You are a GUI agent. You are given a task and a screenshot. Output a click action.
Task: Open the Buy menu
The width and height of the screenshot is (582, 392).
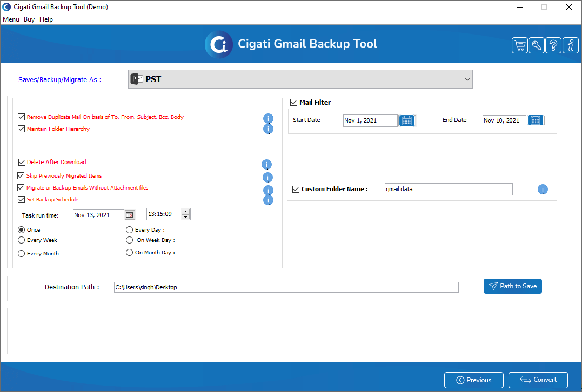pyautogui.click(x=29, y=19)
